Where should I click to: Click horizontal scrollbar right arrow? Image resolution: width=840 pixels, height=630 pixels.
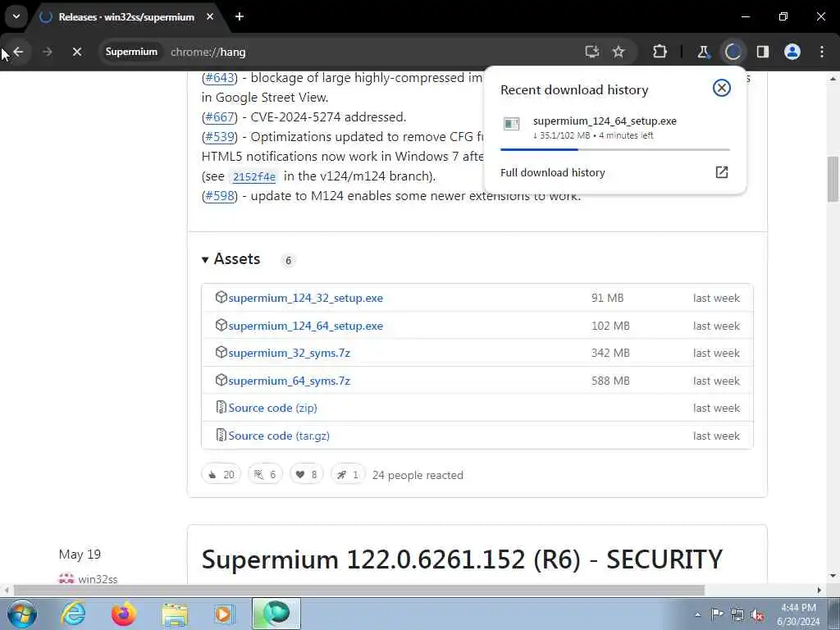pyautogui.click(x=819, y=591)
